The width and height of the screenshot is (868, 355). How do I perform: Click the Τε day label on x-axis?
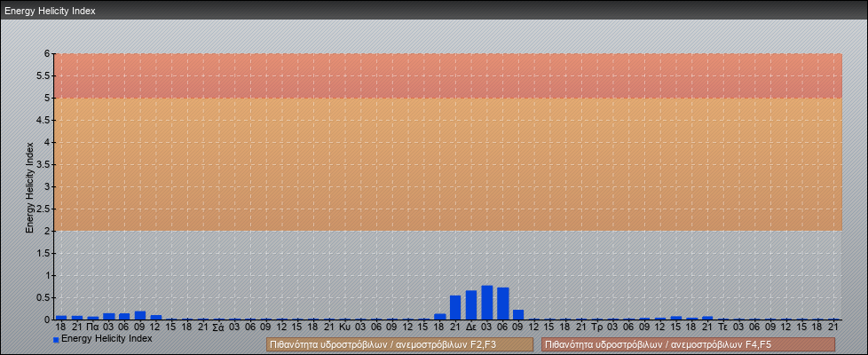click(x=723, y=327)
